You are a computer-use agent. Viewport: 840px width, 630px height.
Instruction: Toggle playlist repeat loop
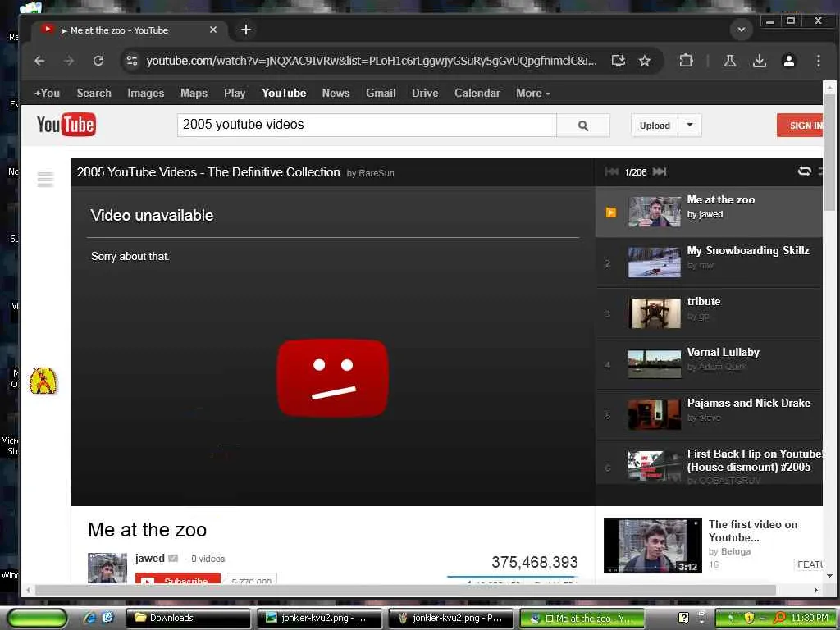pos(804,171)
